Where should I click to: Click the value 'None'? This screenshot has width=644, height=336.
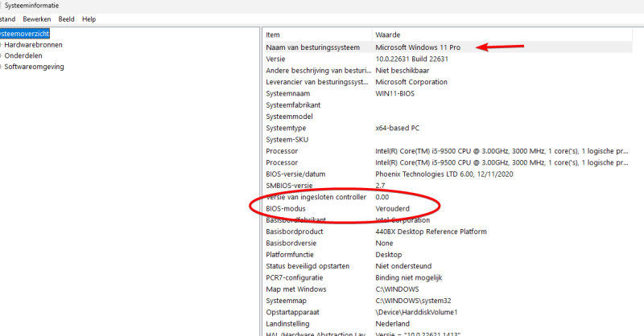click(x=384, y=243)
